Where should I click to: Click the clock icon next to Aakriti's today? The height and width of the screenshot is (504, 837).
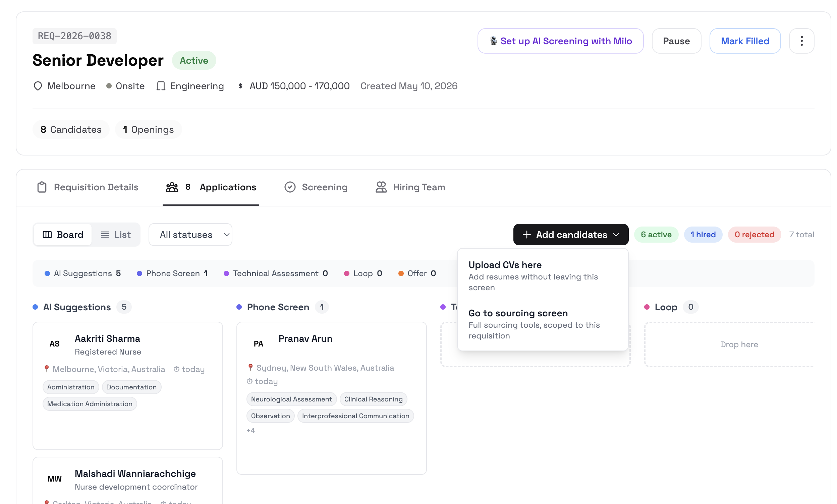pos(176,369)
